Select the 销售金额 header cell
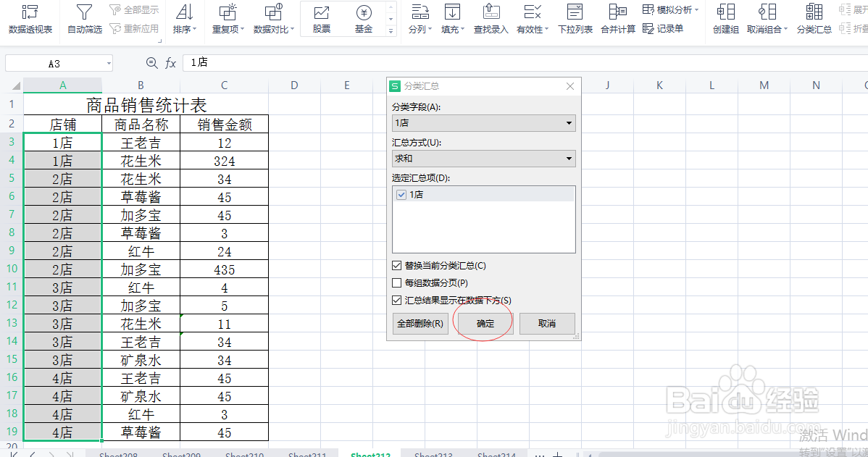The image size is (868, 457). coord(224,125)
